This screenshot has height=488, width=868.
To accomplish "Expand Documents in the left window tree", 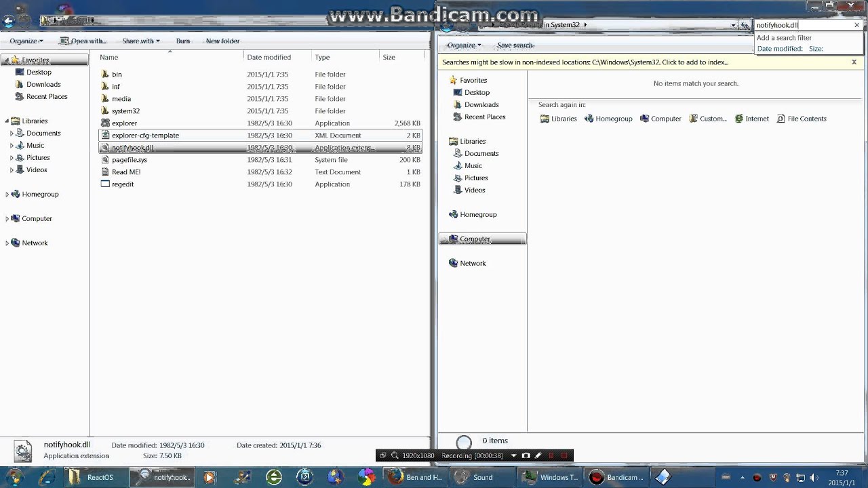I will click(12, 134).
